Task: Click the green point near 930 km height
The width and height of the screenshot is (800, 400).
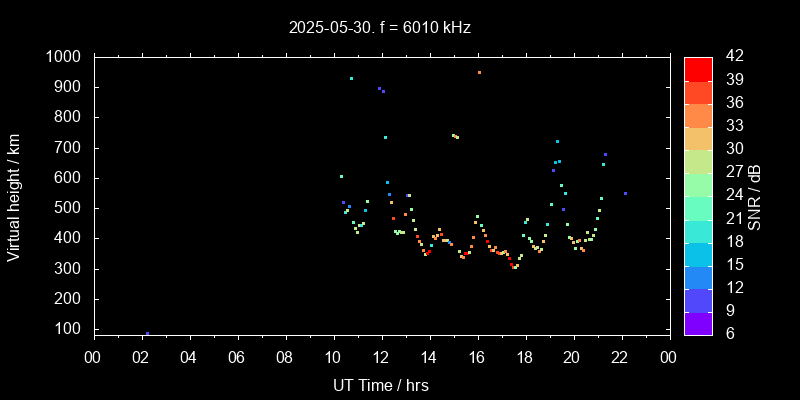Action: (351, 78)
